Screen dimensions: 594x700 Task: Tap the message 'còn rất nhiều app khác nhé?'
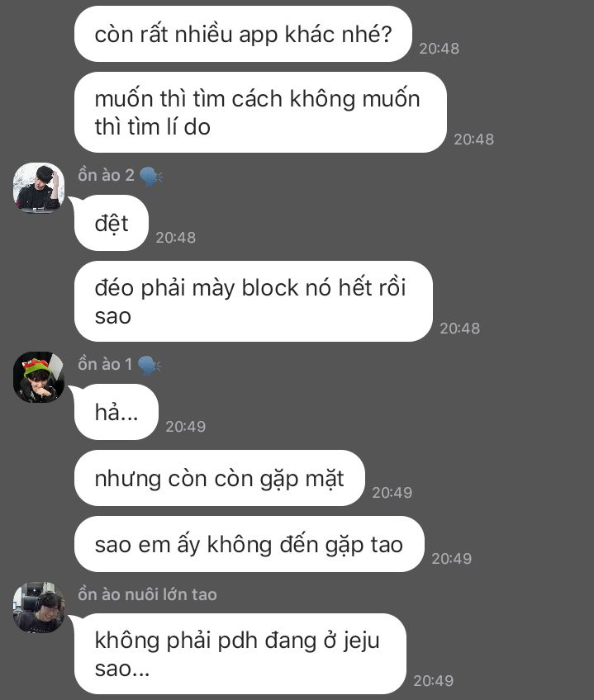click(243, 34)
